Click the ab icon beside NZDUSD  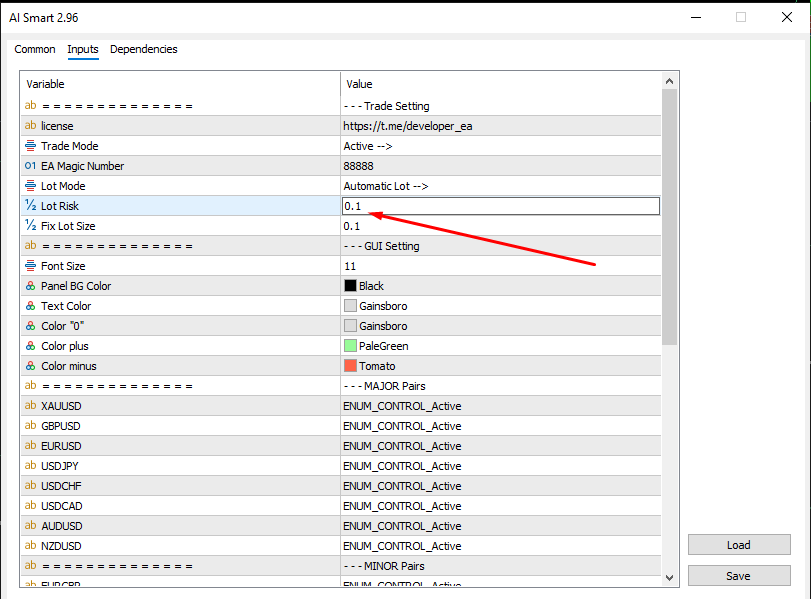click(31, 546)
